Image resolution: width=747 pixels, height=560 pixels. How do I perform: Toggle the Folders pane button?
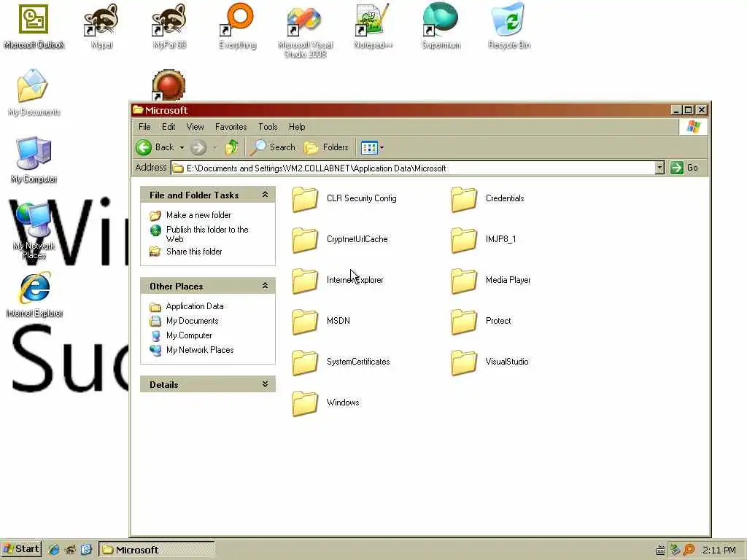[x=326, y=147]
